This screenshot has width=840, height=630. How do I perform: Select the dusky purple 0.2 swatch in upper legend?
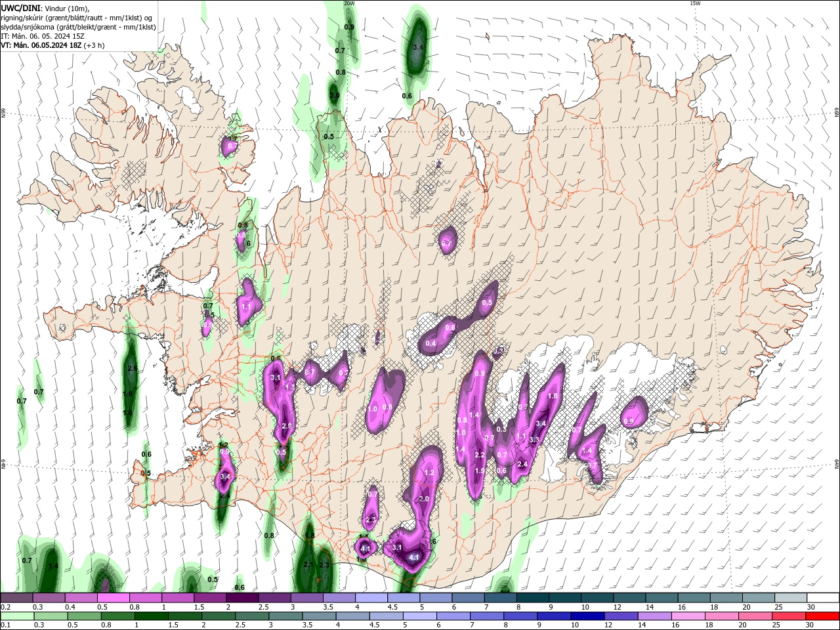coord(16,598)
